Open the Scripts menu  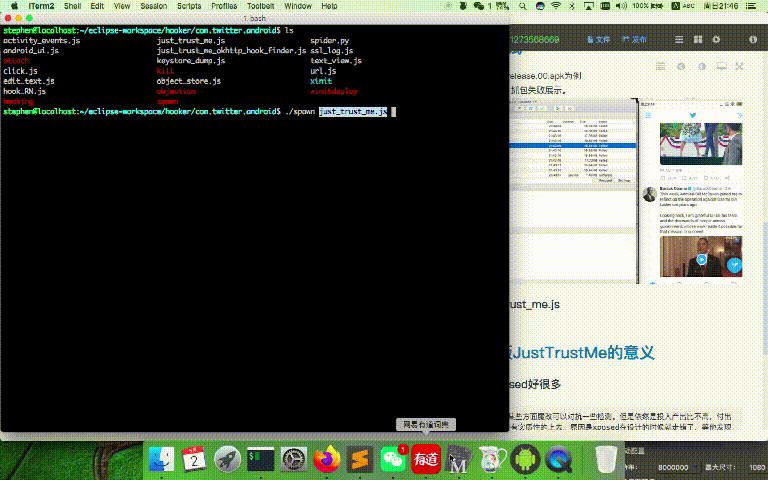click(189, 6)
